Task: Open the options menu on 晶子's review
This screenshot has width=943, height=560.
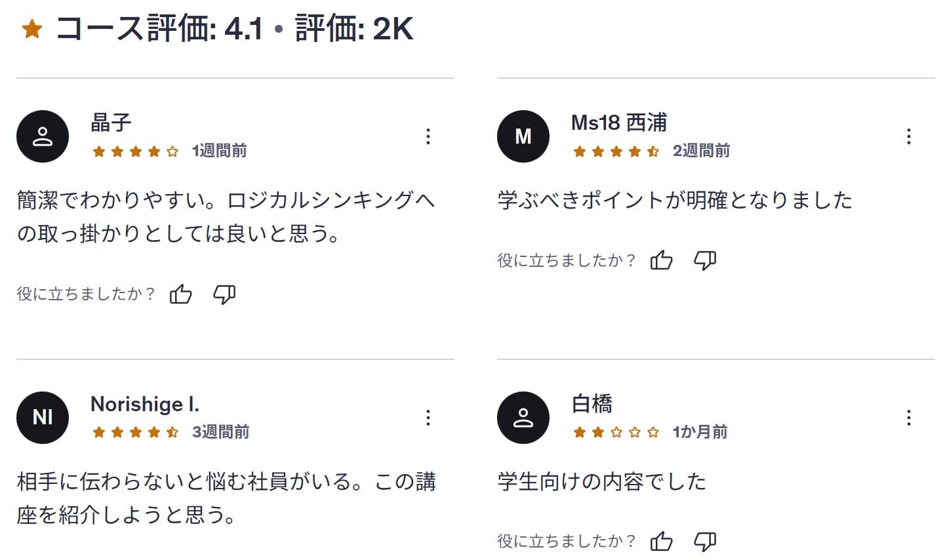Action: coord(428,136)
